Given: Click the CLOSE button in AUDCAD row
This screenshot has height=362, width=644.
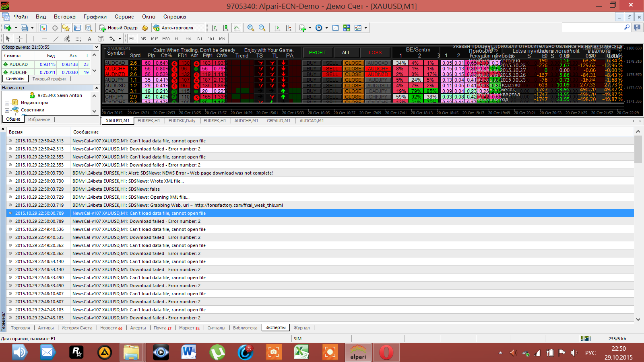Looking at the screenshot, I should click(353, 63).
